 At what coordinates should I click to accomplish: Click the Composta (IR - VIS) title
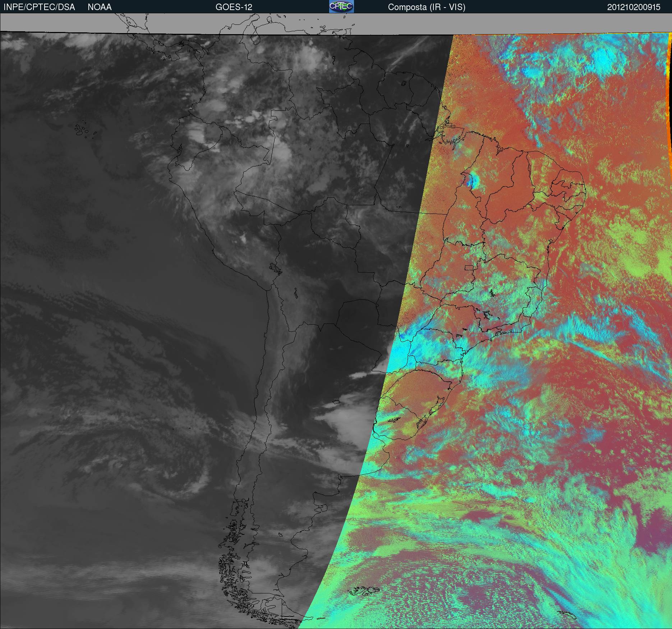click(x=427, y=7)
